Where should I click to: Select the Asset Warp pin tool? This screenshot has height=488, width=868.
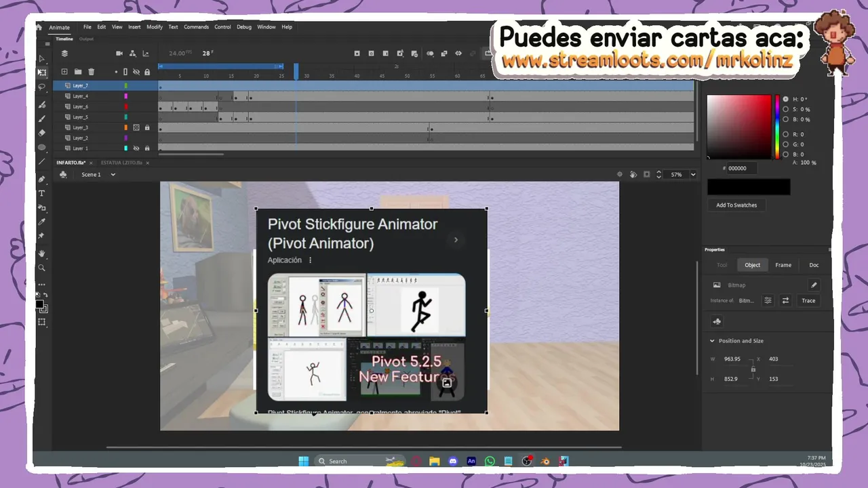click(41, 236)
